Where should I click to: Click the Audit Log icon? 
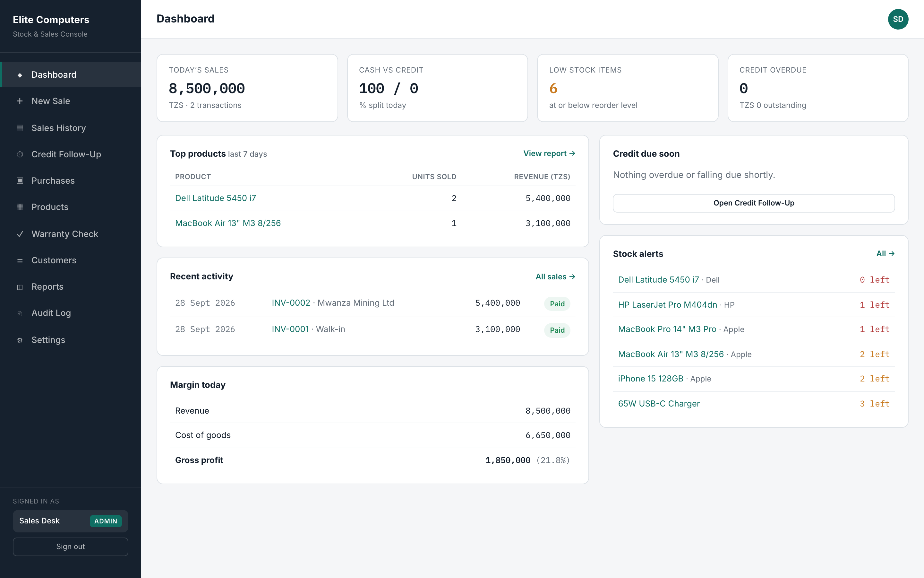(20, 313)
